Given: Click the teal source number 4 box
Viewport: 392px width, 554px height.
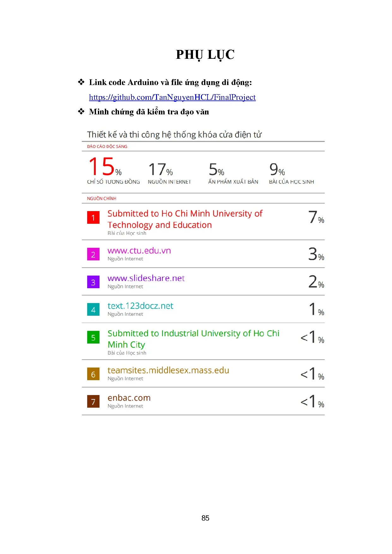Looking at the screenshot, I should [x=93, y=310].
